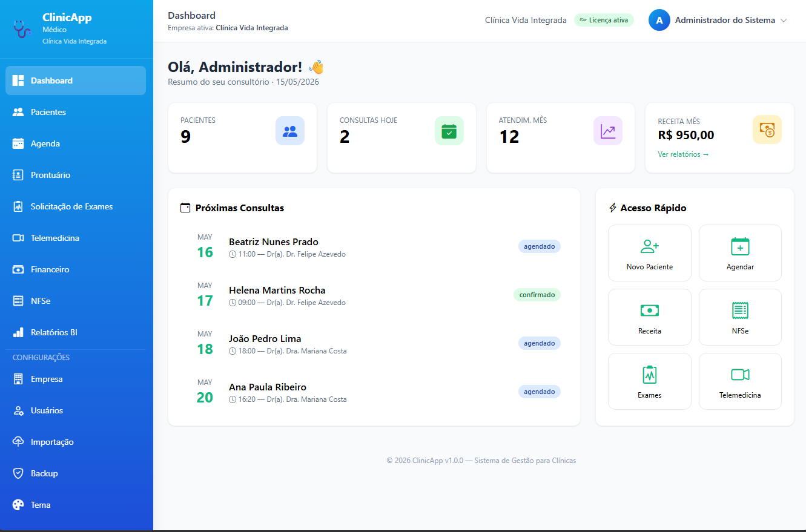Click the Telemedicina camera icon in Acesso Rápido

pos(740,375)
